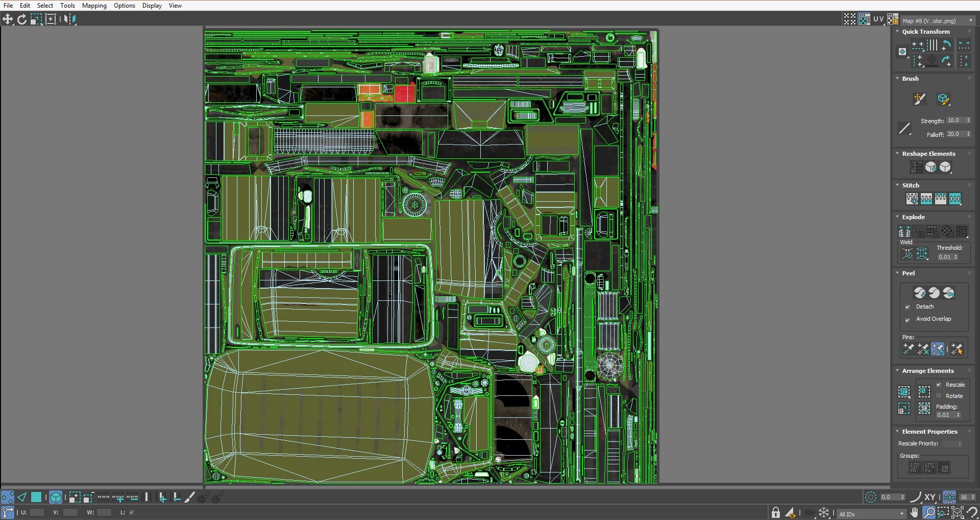980x520 pixels.
Task: Click the Strength spinner arrows in Brush
Action: point(968,121)
